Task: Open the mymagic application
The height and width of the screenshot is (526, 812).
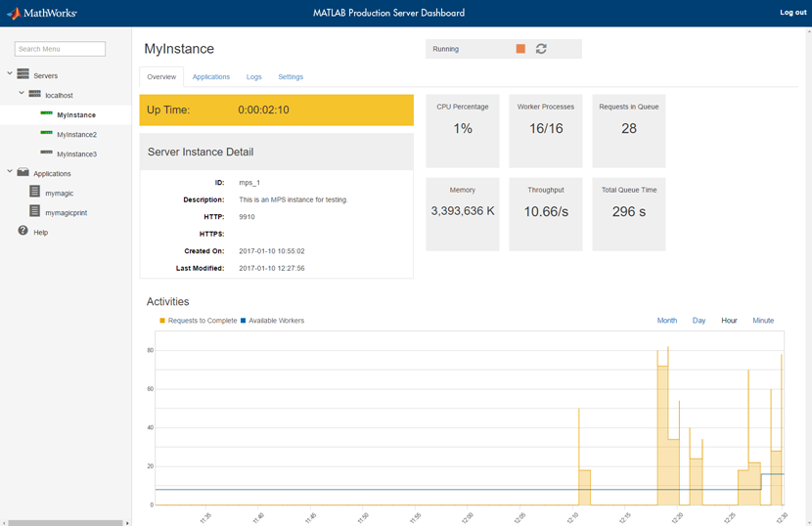Action: click(x=59, y=194)
